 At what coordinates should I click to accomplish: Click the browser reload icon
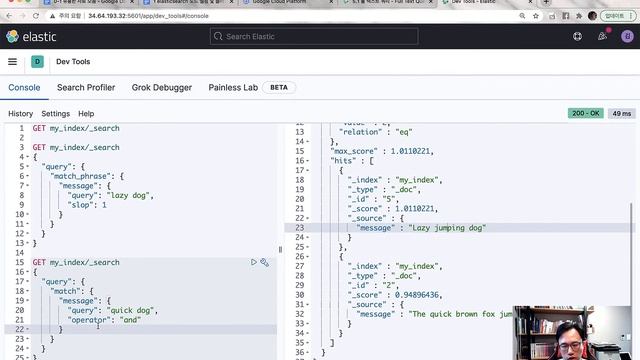(x=36, y=16)
